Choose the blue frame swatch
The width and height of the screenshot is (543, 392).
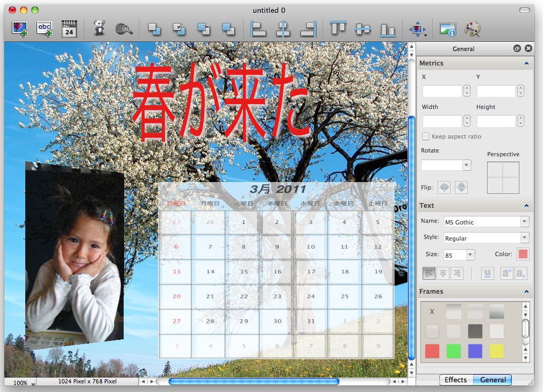click(x=475, y=351)
